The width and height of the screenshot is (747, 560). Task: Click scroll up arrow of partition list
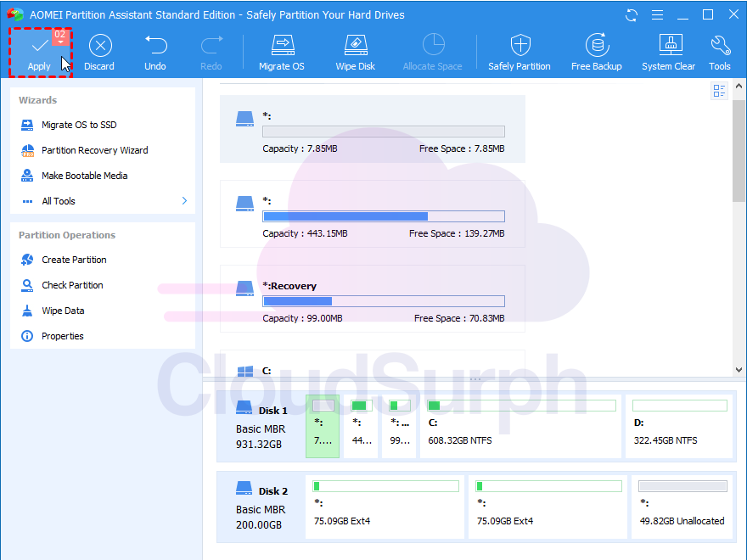coord(739,87)
